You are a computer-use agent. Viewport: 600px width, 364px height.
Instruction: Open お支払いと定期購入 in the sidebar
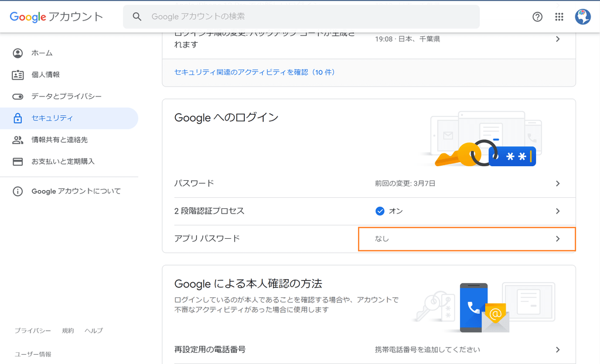(x=69, y=162)
